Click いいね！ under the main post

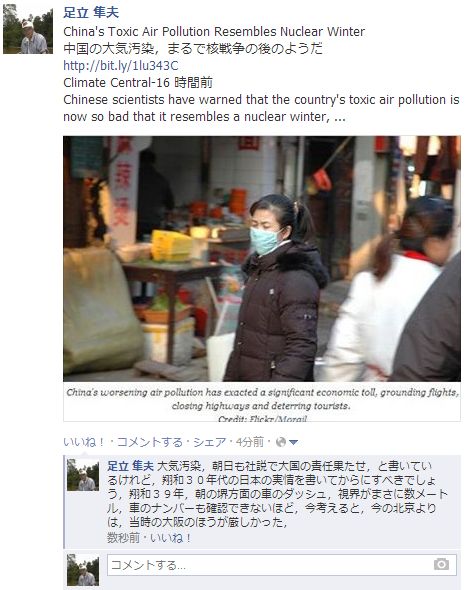point(84,442)
